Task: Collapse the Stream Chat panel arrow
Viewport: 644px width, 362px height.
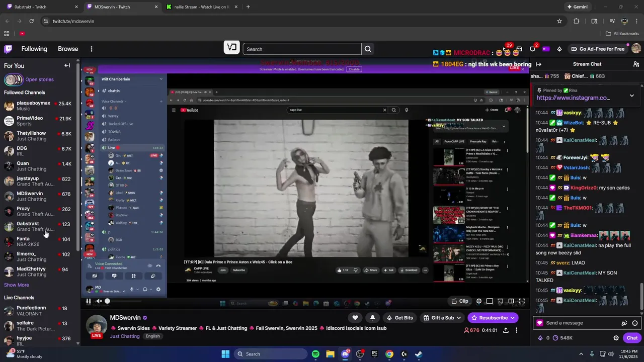Action: point(538,64)
